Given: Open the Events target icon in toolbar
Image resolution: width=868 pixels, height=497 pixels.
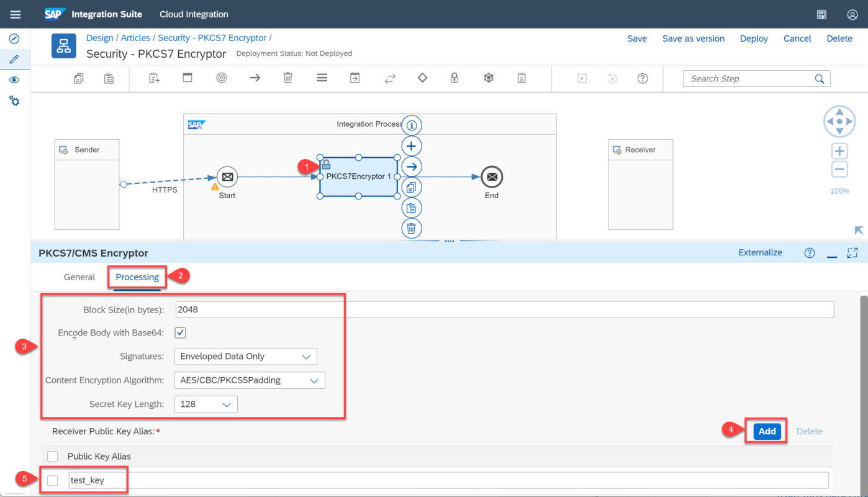Looking at the screenshot, I should [x=222, y=78].
